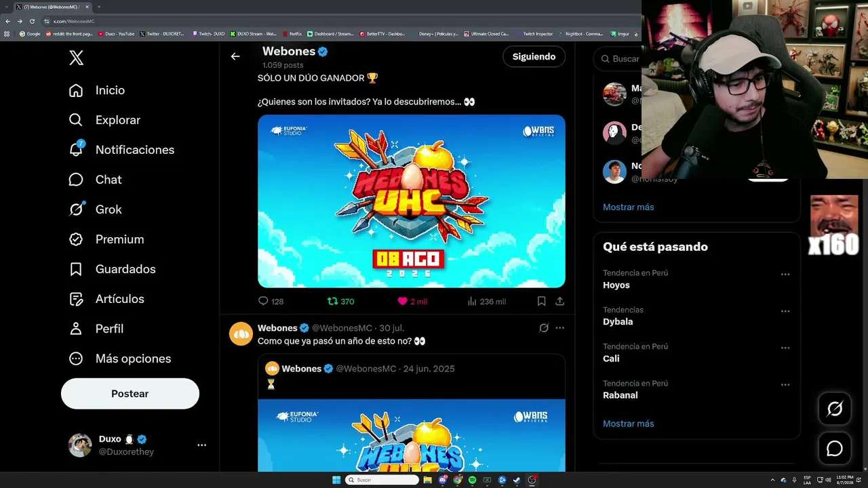Image resolution: width=868 pixels, height=488 pixels.
Task: Open the Dybala trend
Action: click(x=618, y=322)
